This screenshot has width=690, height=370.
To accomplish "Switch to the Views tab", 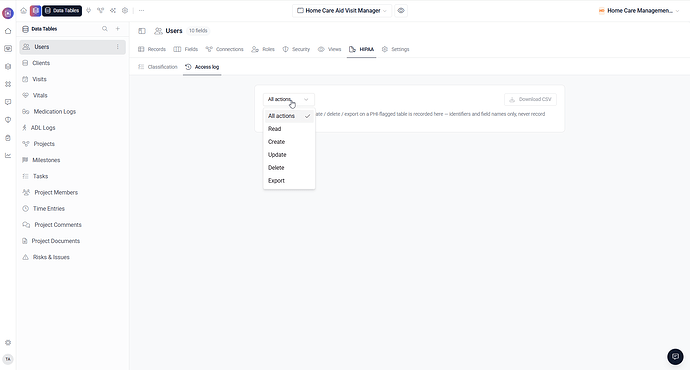I will click(330, 49).
